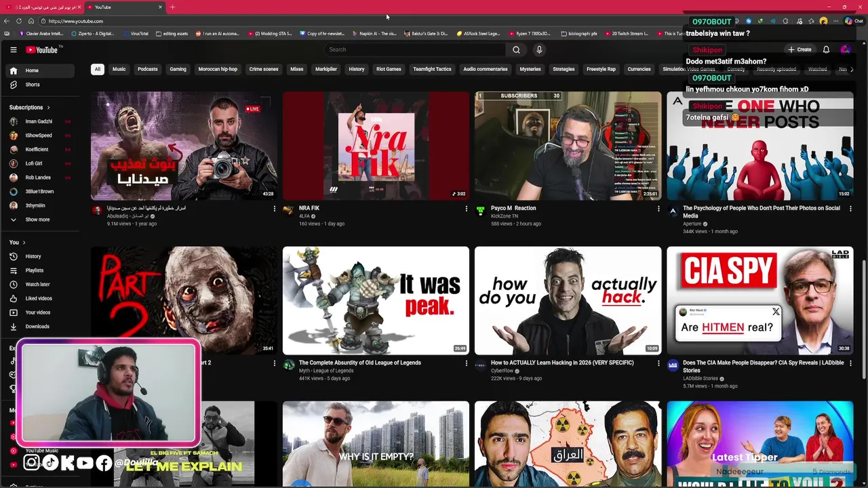Viewport: 868px width, 488px height.
Task: Open options menu for CIA Spy video
Action: tap(850, 363)
